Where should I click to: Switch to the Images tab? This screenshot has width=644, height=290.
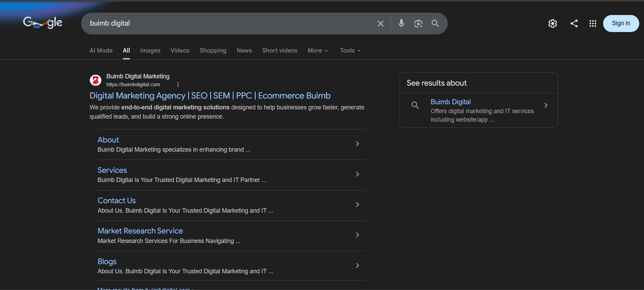(x=150, y=50)
